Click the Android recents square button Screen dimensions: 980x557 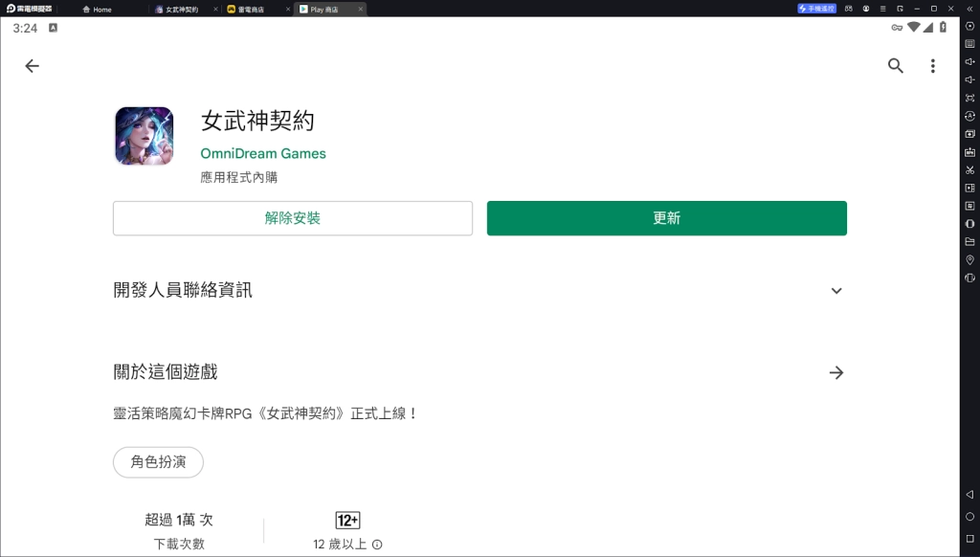click(969, 538)
